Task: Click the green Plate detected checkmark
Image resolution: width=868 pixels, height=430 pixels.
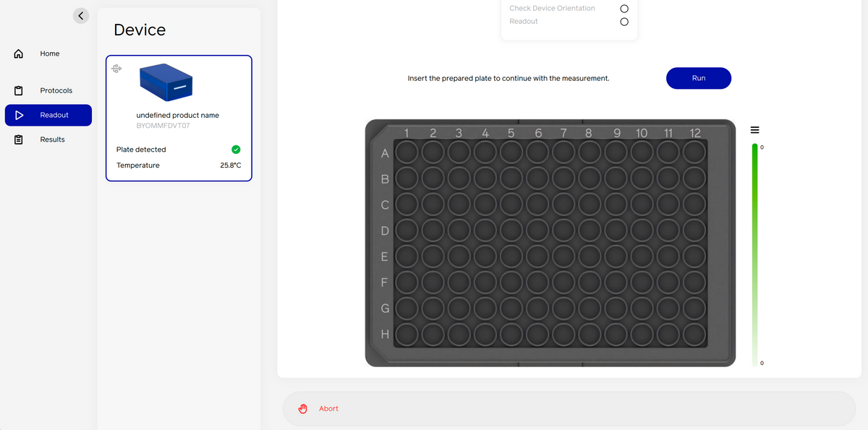Action: (236, 150)
